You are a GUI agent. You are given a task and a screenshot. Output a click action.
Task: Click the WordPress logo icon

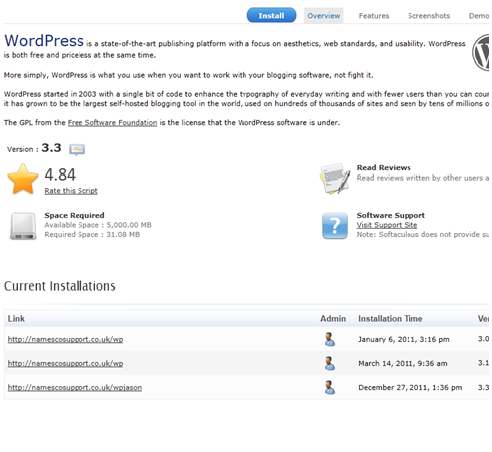click(480, 52)
